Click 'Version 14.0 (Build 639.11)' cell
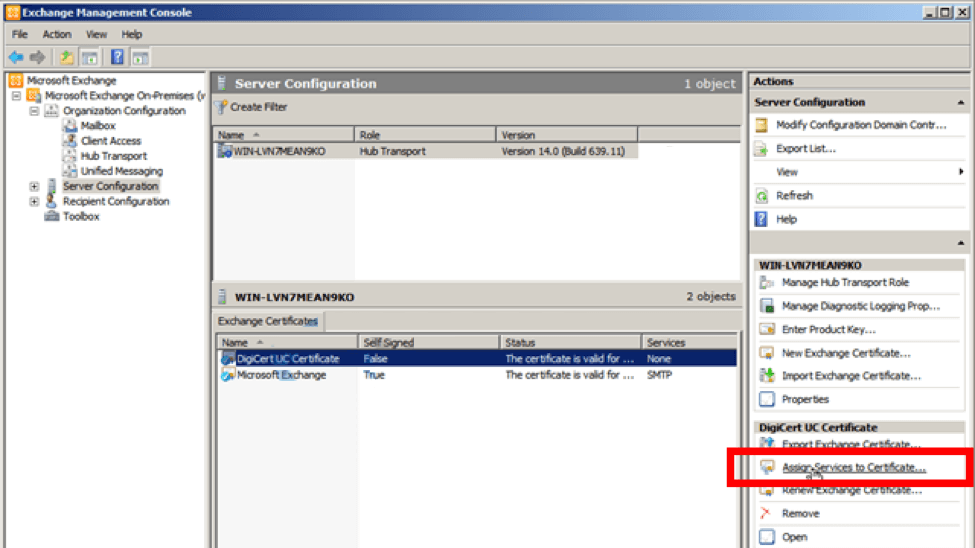975x548 pixels. [563, 151]
